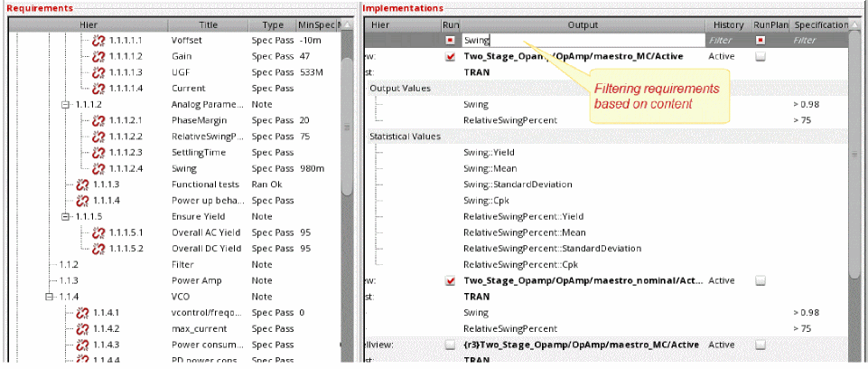Screen dimensions: 868x369
Task: Click the icon beside 1.1.4.2 max_current
Action: [82, 328]
